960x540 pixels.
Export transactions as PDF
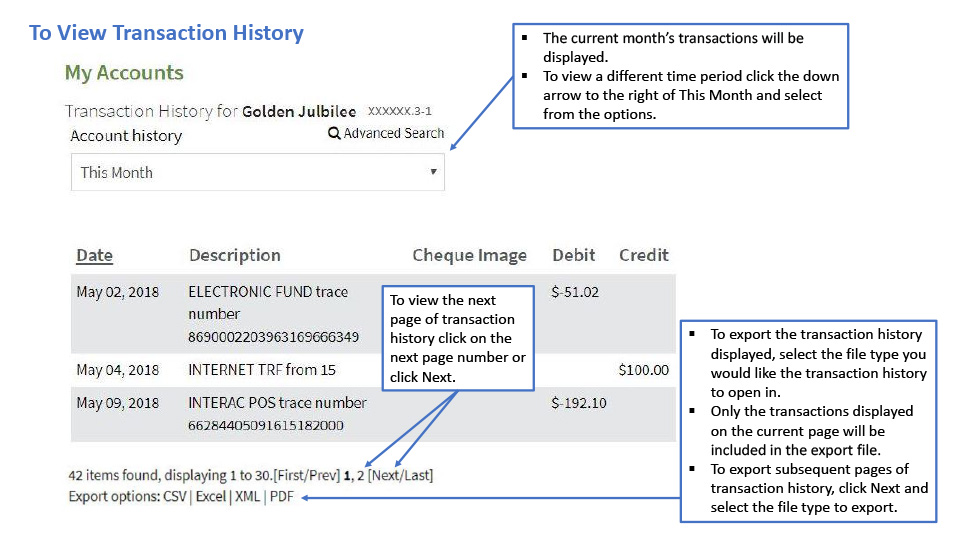pyautogui.click(x=282, y=496)
